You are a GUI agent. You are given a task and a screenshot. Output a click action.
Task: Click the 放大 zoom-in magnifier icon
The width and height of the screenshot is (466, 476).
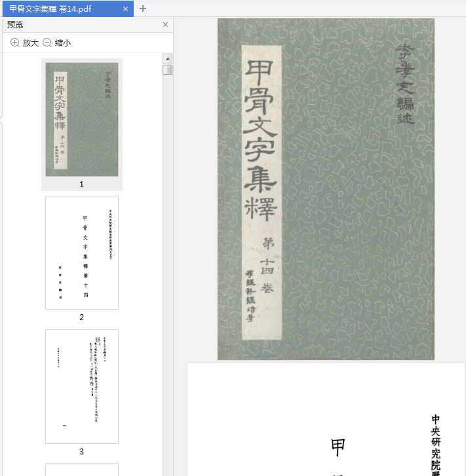(15, 43)
